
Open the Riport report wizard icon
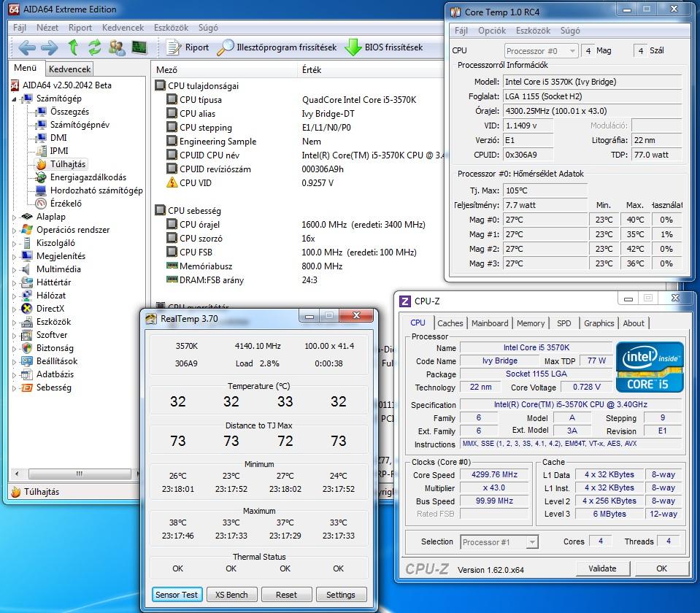point(173,47)
